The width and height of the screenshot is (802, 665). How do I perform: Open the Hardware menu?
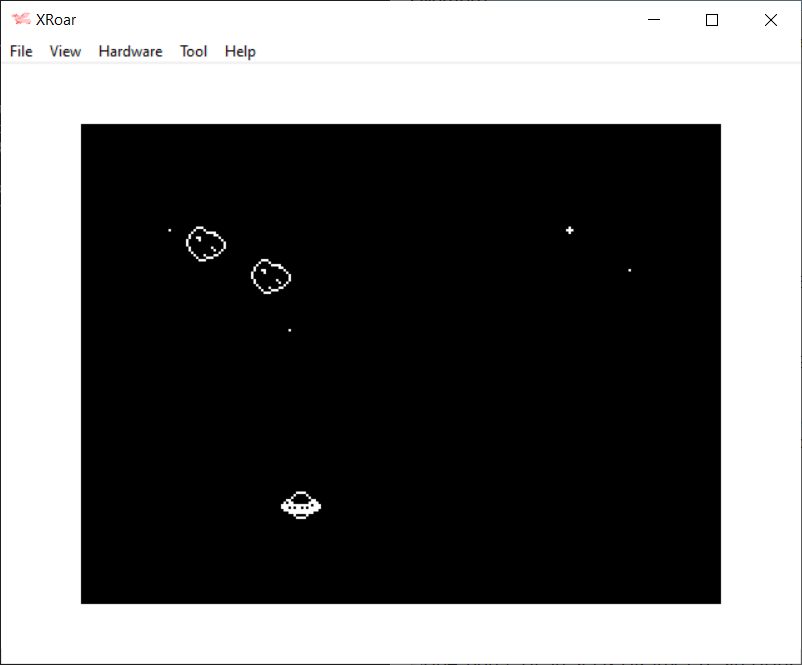tap(130, 51)
